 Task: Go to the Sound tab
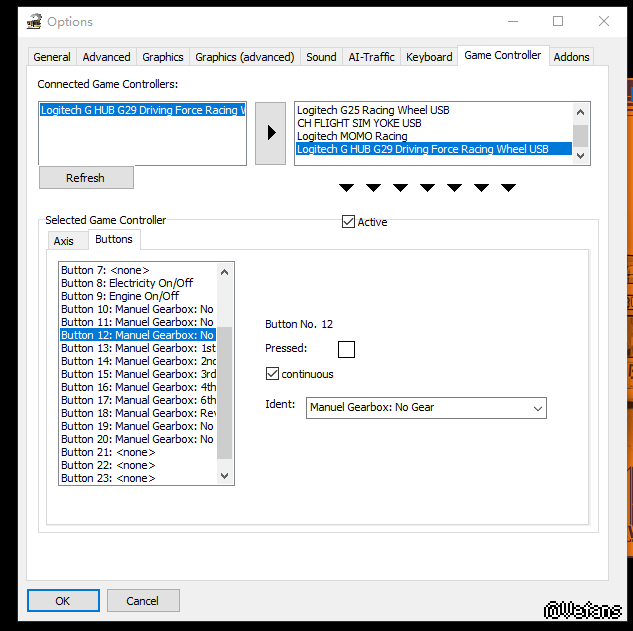pyautogui.click(x=321, y=57)
